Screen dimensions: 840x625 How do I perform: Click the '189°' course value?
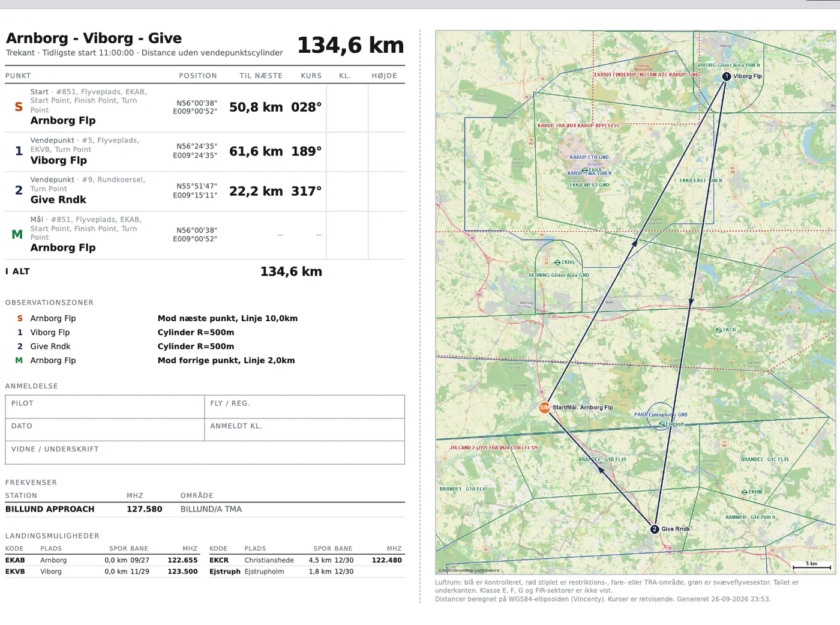[x=307, y=151]
